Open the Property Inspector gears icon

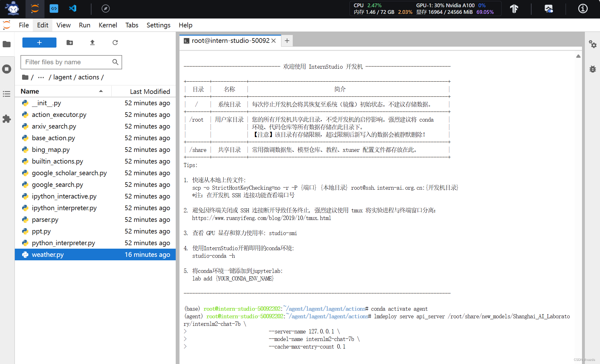(x=593, y=44)
